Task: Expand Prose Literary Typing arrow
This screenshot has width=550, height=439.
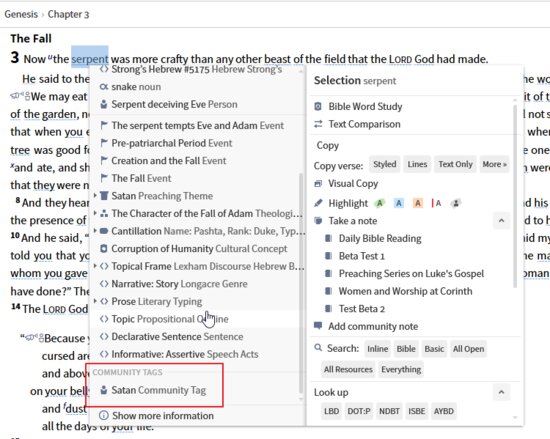Action: point(95,301)
